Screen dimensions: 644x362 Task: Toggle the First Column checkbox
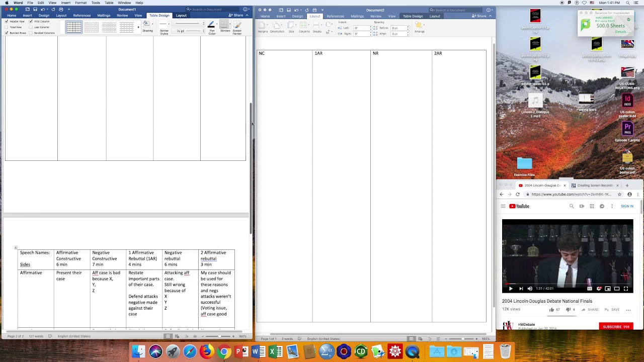point(31,22)
